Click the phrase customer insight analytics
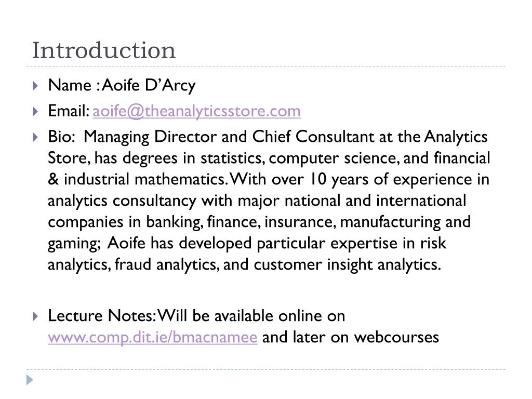The height and width of the screenshot is (399, 532). [348, 265]
